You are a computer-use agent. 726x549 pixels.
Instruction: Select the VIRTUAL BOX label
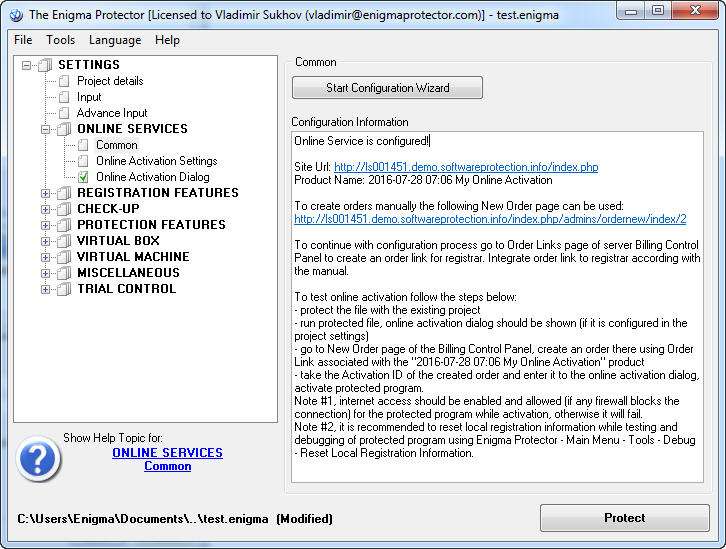(x=118, y=241)
